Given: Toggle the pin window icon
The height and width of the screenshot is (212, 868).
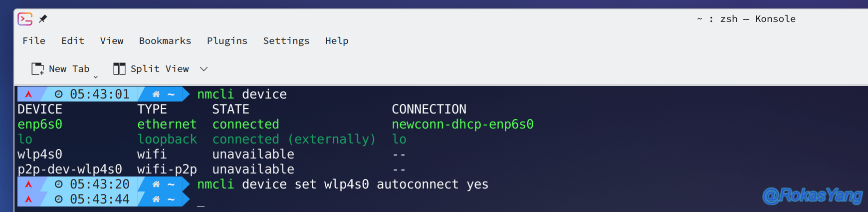Looking at the screenshot, I should tap(43, 19).
